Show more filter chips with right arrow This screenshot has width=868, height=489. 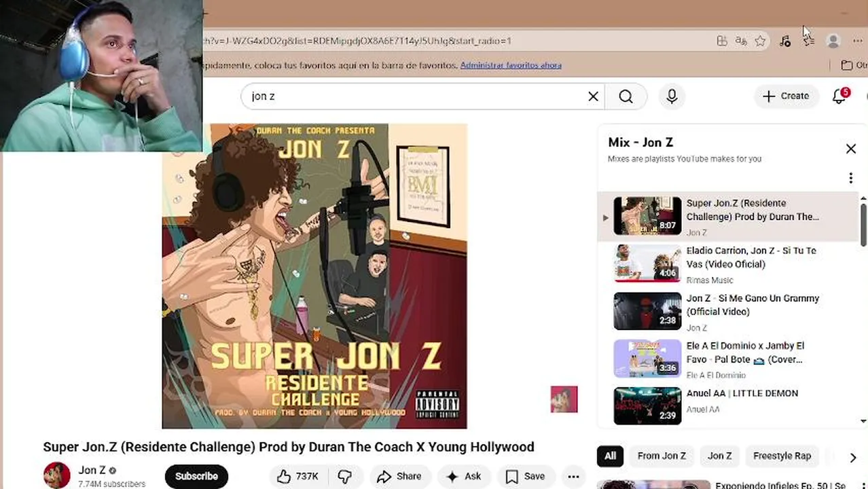pyautogui.click(x=853, y=457)
